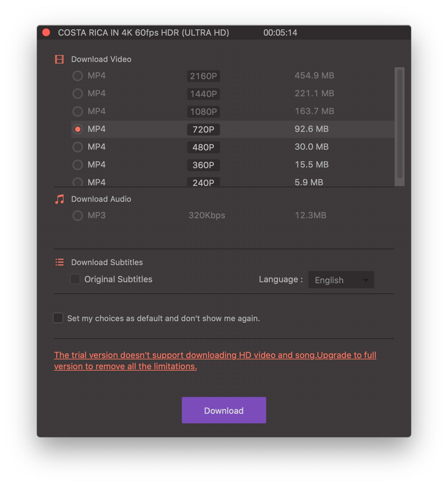Select the MP4 1080P radio button
The image size is (448, 486).
[78, 111]
